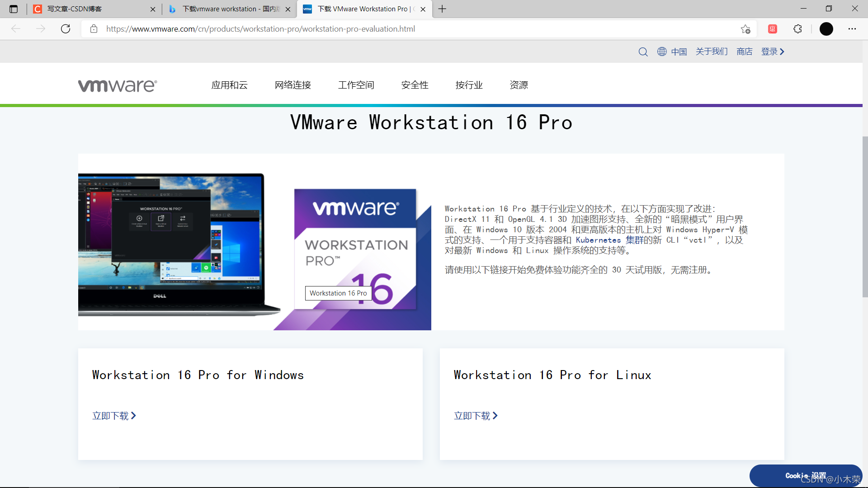Download Workstation 16 Pro for Linux

tap(476, 416)
